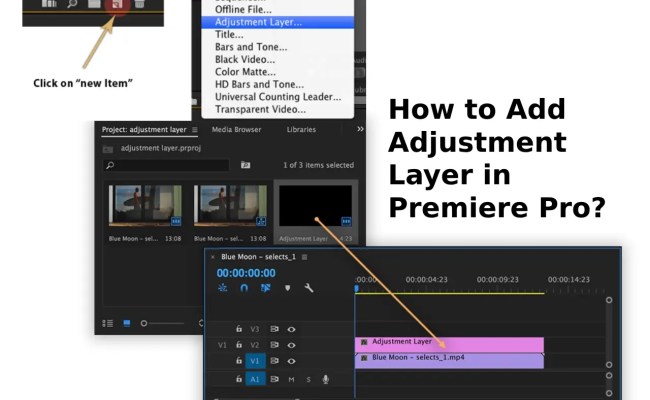Click the Find magnifier icon in the top toolbar
The height and width of the screenshot is (400, 650).
(x=72, y=4)
